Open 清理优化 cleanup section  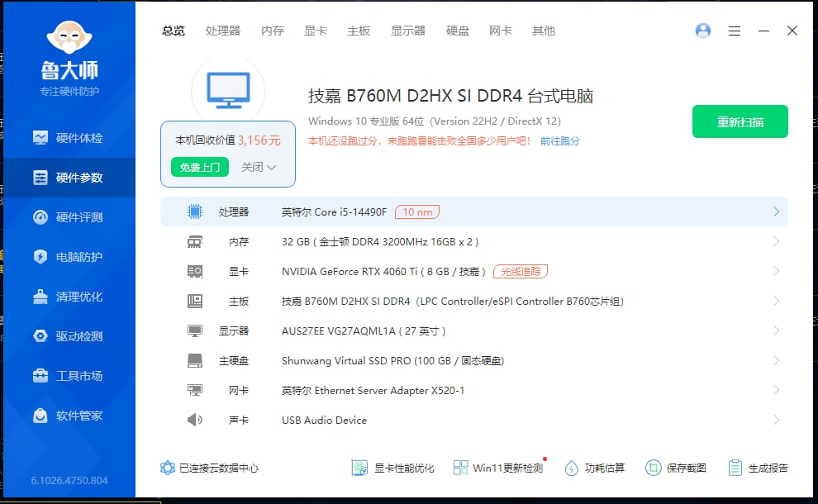pyautogui.click(x=68, y=297)
